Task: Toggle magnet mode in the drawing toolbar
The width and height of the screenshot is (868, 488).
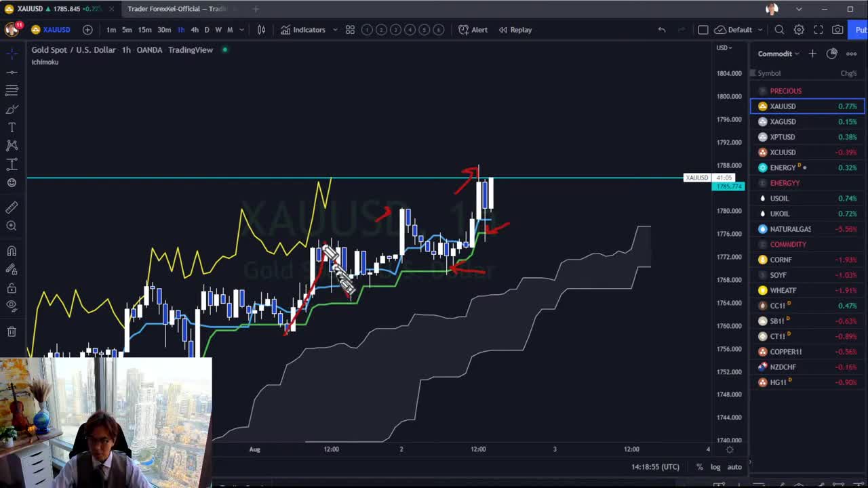Action: point(12,251)
